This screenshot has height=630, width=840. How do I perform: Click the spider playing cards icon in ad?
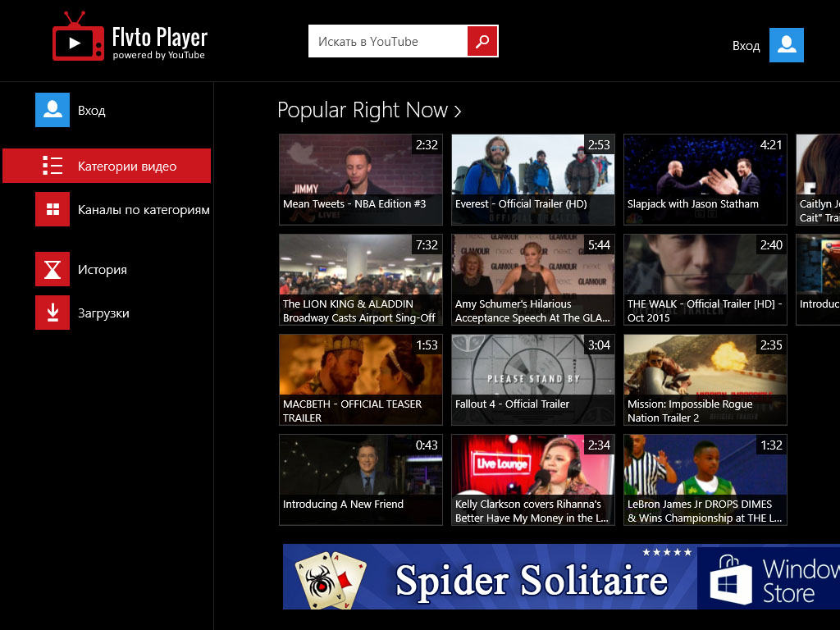(331, 580)
